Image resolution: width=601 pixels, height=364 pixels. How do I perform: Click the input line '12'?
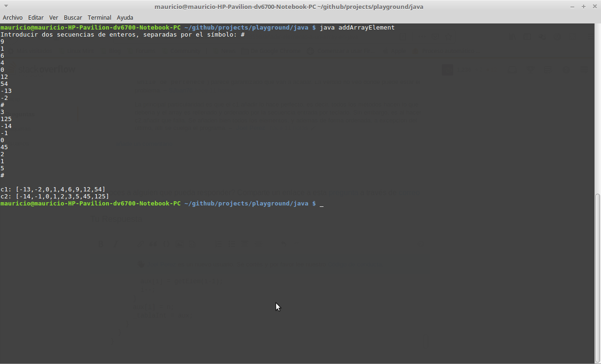[4, 77]
